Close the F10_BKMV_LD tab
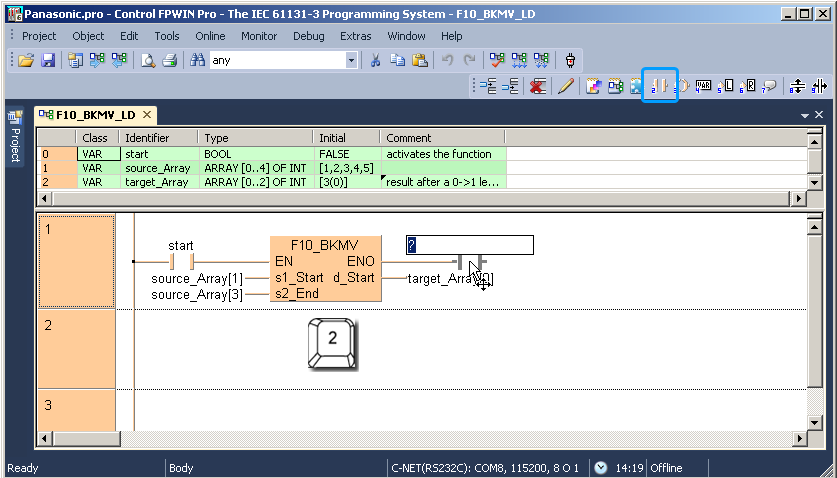The width and height of the screenshot is (837, 478). pyautogui.click(x=146, y=115)
